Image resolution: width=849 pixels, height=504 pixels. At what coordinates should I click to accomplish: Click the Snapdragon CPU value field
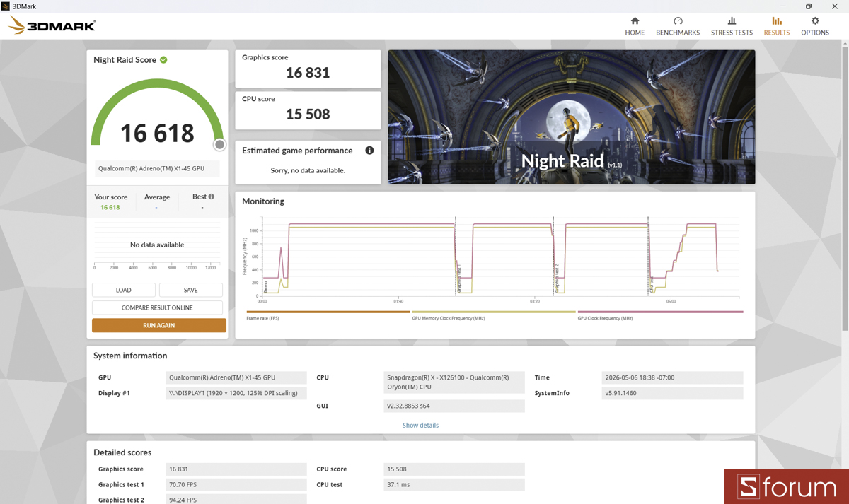tap(454, 382)
